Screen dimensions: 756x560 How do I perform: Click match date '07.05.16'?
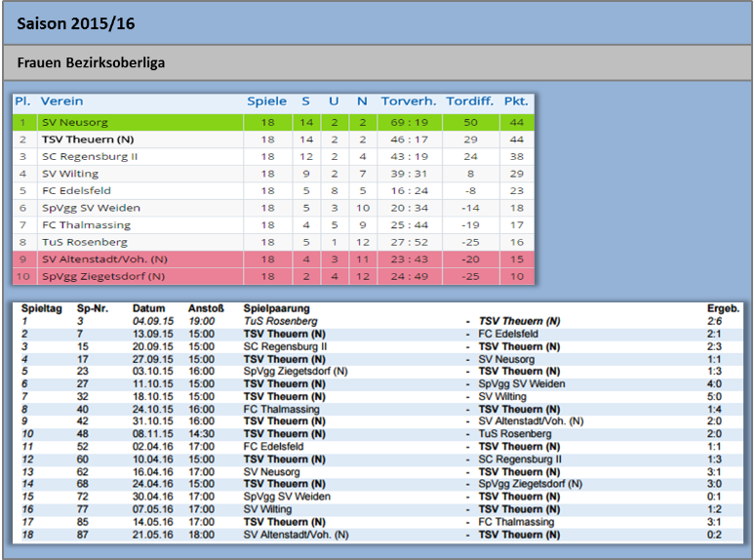pos(153,509)
